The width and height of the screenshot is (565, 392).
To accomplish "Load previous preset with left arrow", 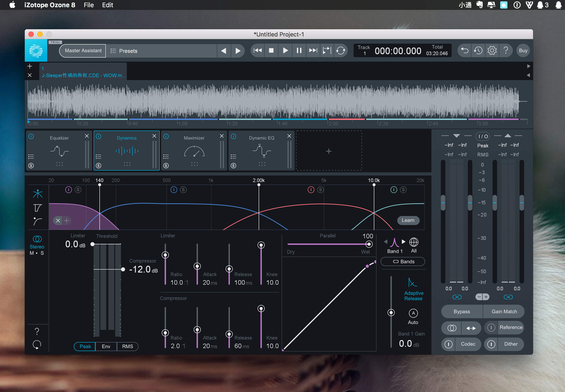I will point(224,51).
